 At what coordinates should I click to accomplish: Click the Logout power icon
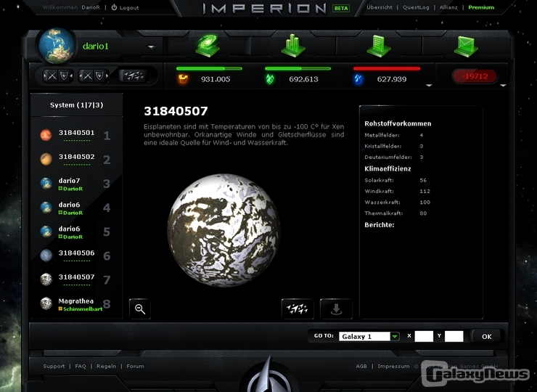114,7
